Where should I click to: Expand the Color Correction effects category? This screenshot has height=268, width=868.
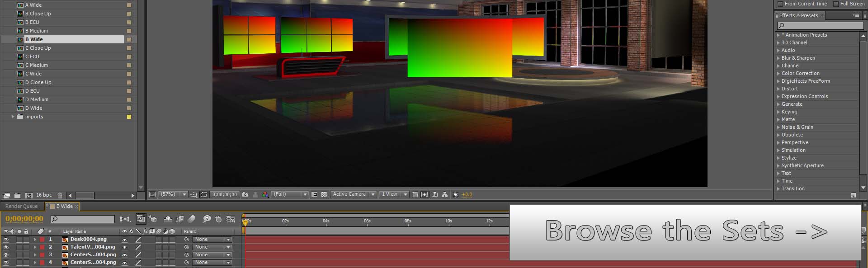778,73
